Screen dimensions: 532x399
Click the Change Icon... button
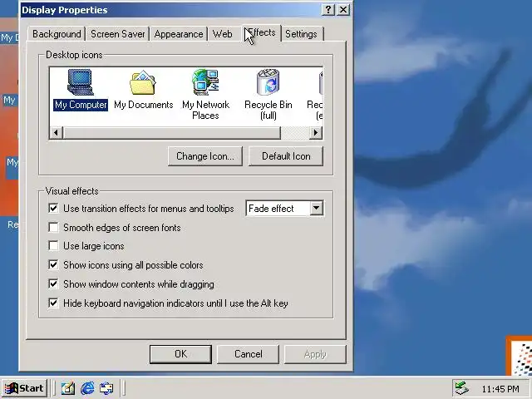coord(205,156)
